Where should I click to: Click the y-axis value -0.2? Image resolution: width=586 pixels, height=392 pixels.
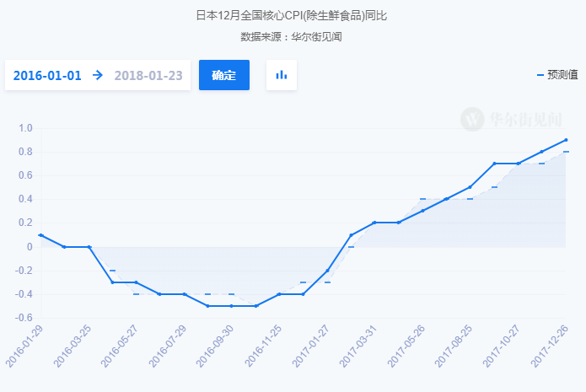(24, 271)
